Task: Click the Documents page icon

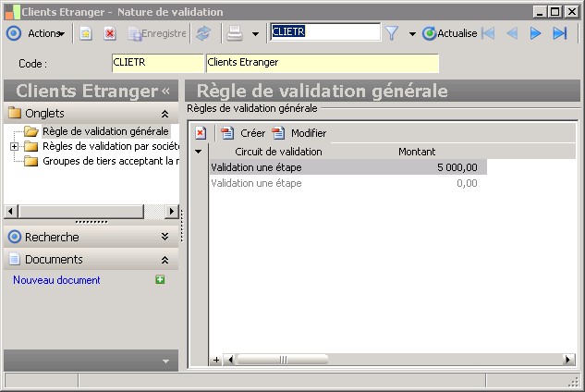Action: [15, 259]
